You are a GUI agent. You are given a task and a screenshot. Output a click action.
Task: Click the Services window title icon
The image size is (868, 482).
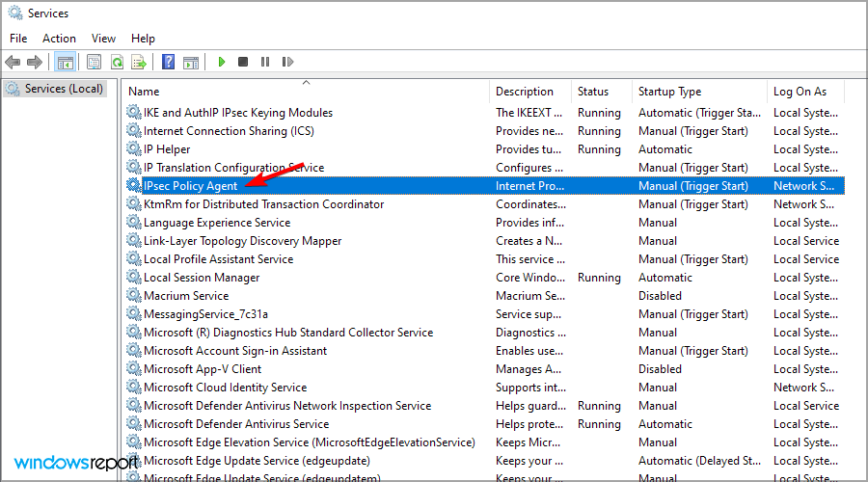(x=14, y=13)
